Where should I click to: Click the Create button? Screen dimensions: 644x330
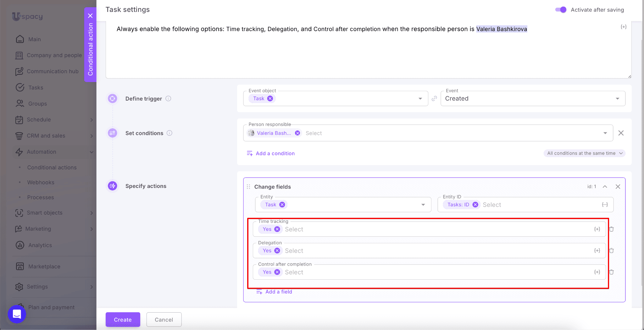tap(123, 320)
